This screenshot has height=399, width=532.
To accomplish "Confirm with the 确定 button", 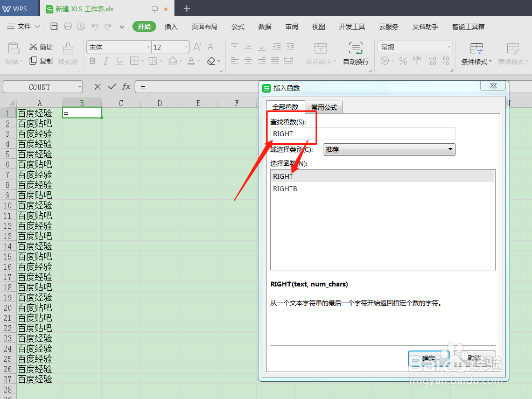I will (429, 358).
